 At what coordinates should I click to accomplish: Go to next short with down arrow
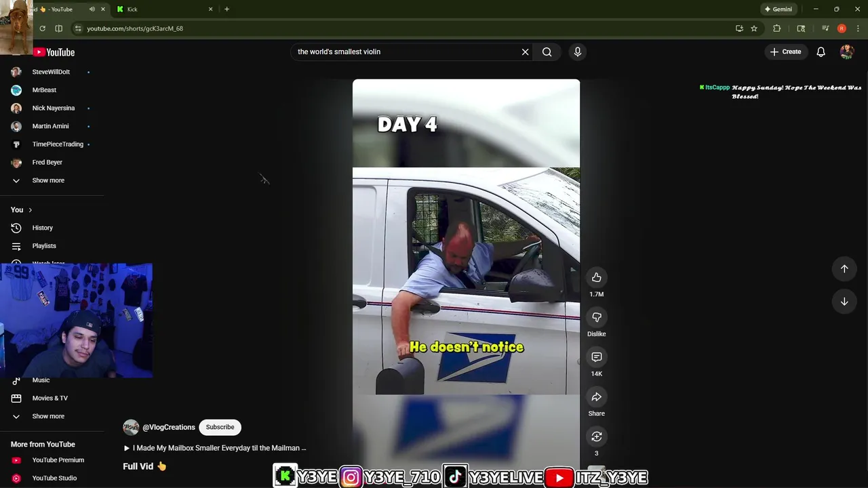[x=844, y=302]
